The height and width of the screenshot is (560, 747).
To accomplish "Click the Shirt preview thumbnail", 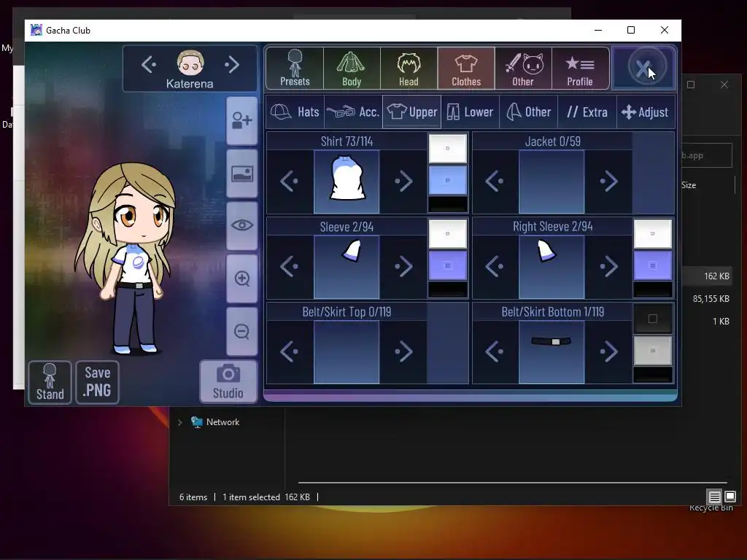I will (x=347, y=182).
